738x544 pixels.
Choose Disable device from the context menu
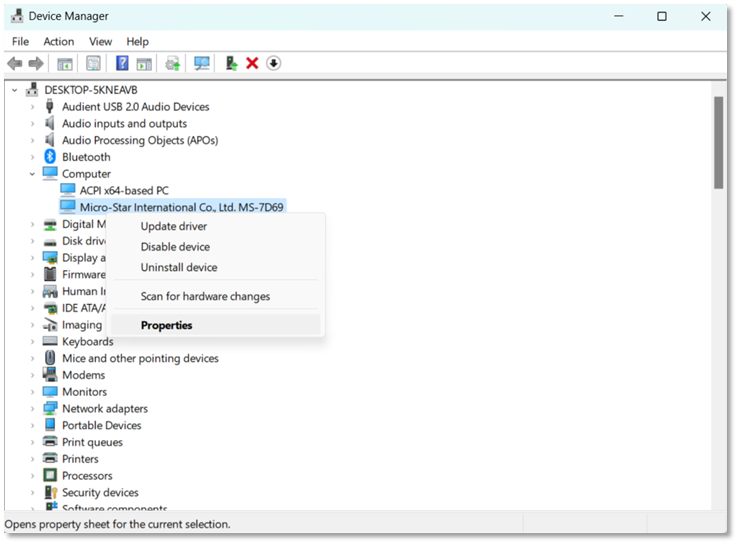[x=216, y=247]
